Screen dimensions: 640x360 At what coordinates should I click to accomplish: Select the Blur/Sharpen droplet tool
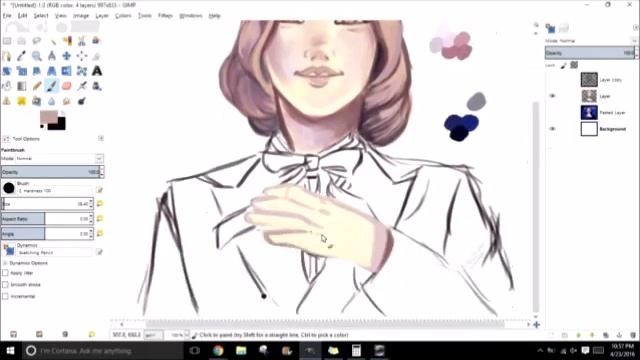click(52, 101)
